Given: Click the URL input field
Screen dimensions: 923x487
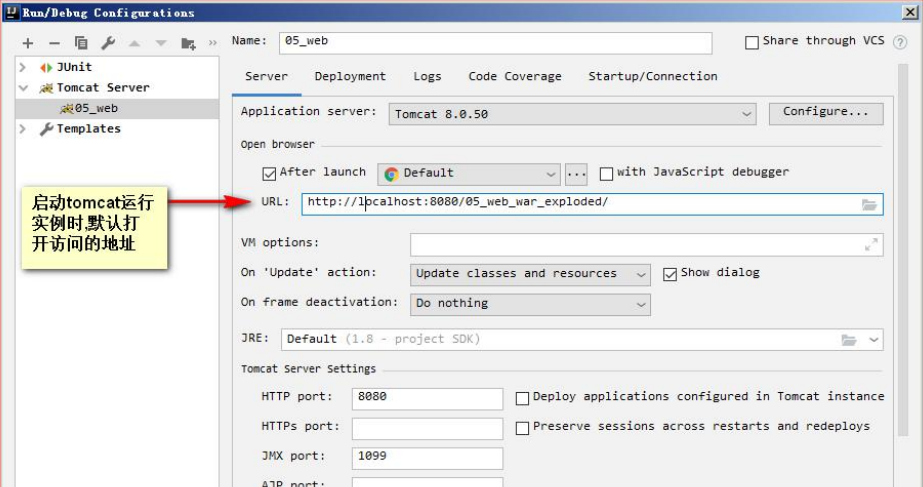Looking at the screenshot, I should (592, 204).
